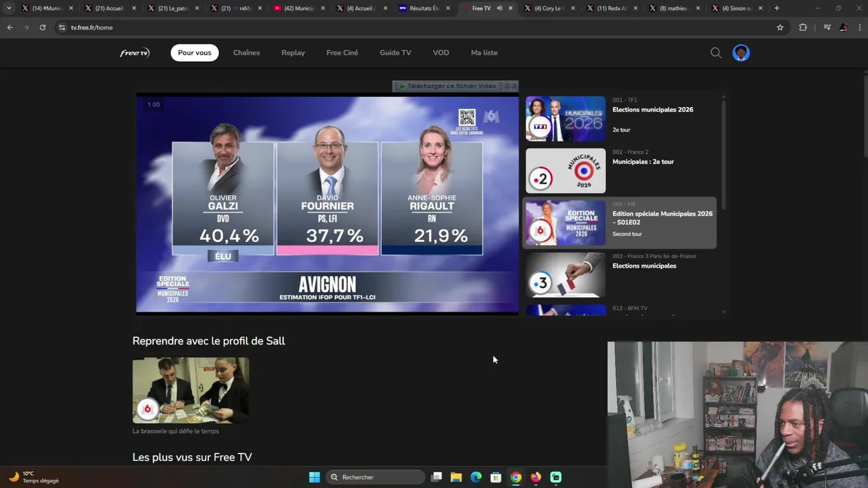Click the browser back arrow
This screenshot has height=488, width=868.
(x=9, y=27)
